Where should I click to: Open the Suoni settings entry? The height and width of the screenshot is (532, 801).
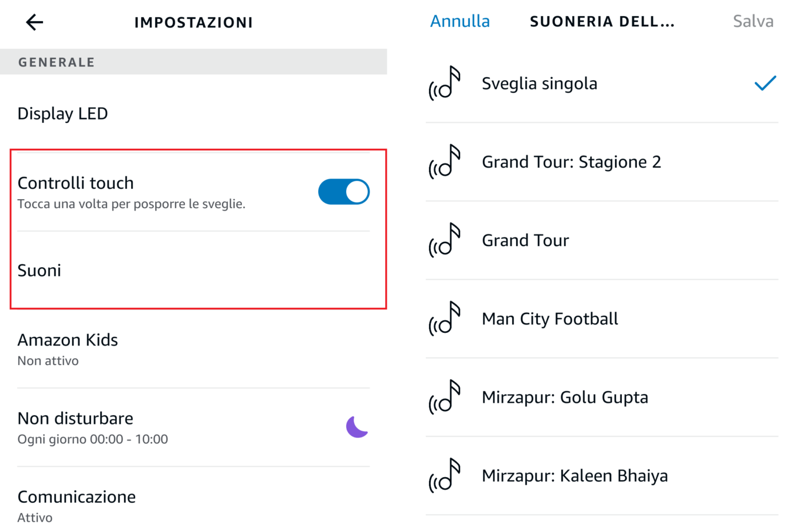[x=39, y=271]
